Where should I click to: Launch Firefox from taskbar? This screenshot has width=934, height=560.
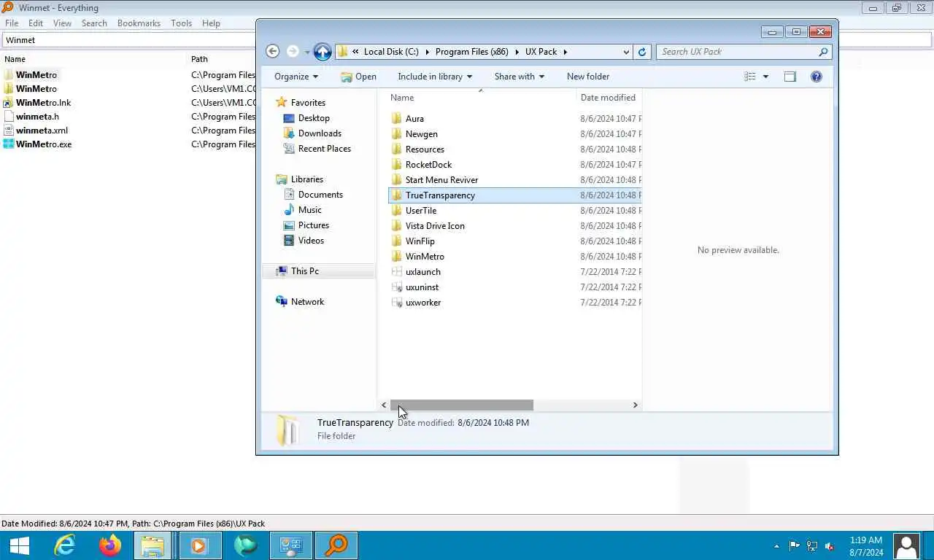[110, 545]
